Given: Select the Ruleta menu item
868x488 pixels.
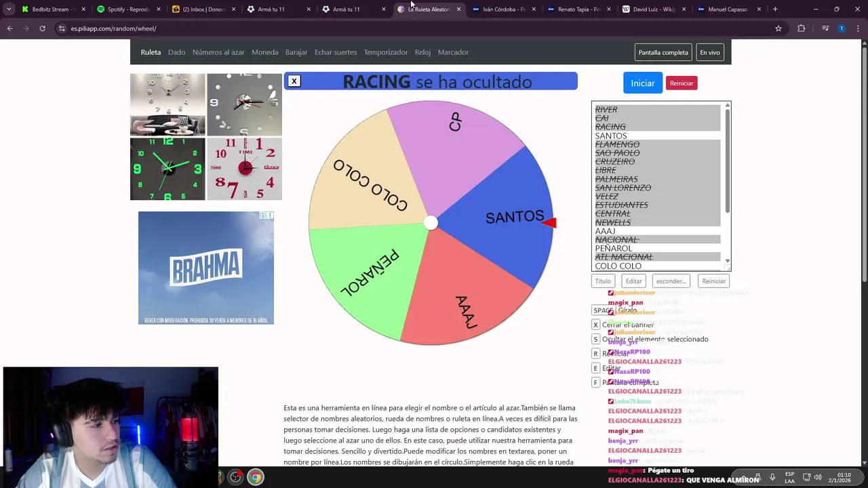Looking at the screenshot, I should pos(151,52).
